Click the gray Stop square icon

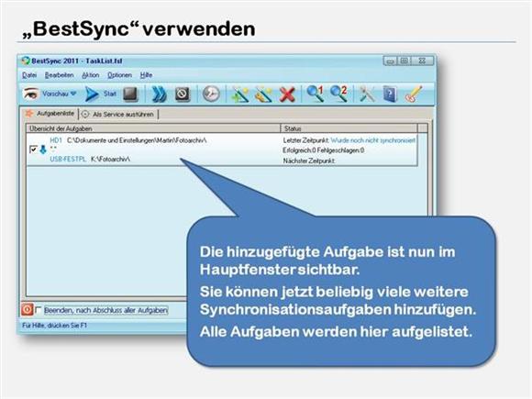click(x=130, y=94)
